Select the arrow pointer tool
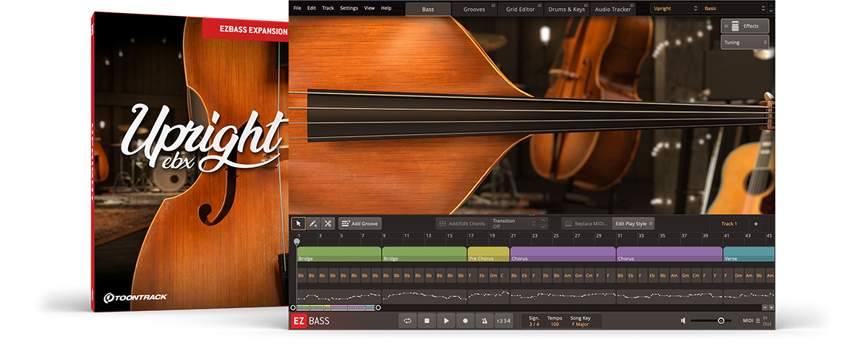 (x=298, y=224)
